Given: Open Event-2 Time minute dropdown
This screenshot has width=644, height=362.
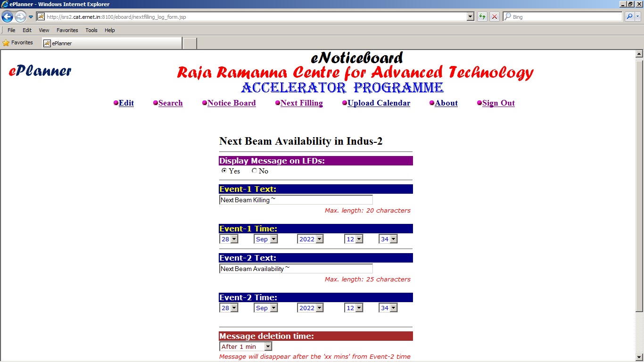Looking at the screenshot, I should (x=388, y=308).
